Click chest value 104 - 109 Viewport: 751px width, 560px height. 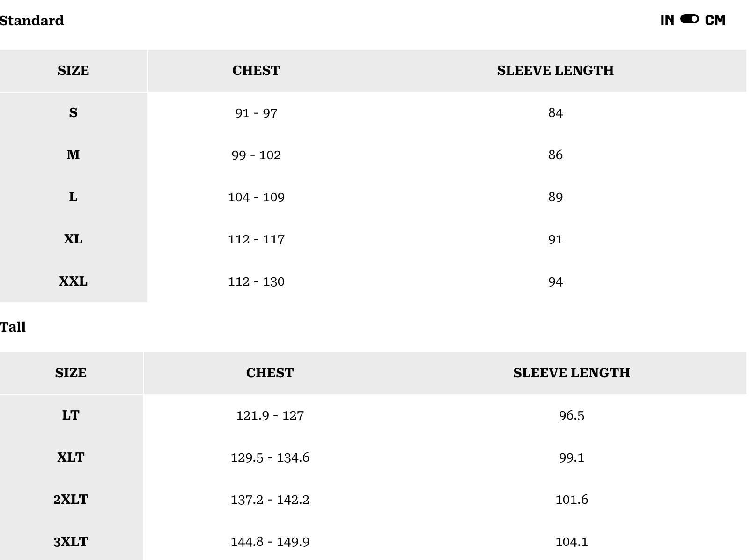coord(256,197)
